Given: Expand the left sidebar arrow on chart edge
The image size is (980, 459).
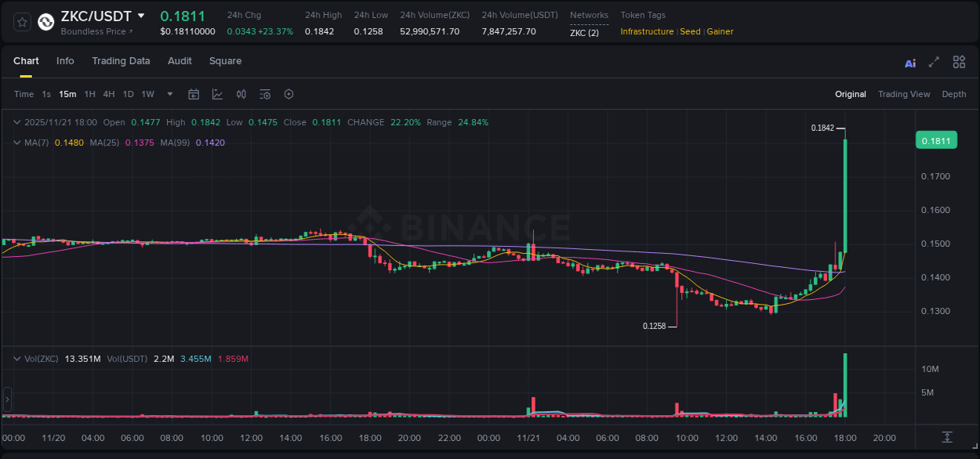Looking at the screenshot, I should coord(6,400).
